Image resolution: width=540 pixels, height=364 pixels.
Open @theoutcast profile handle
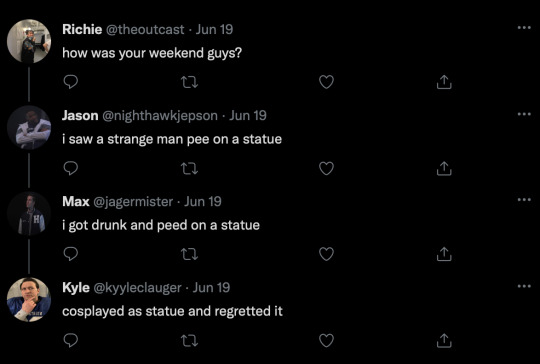[145, 30]
